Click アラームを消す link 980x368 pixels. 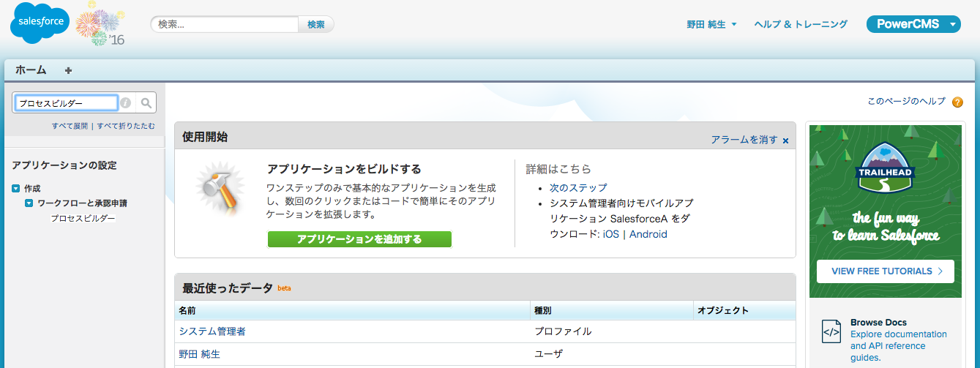click(744, 140)
